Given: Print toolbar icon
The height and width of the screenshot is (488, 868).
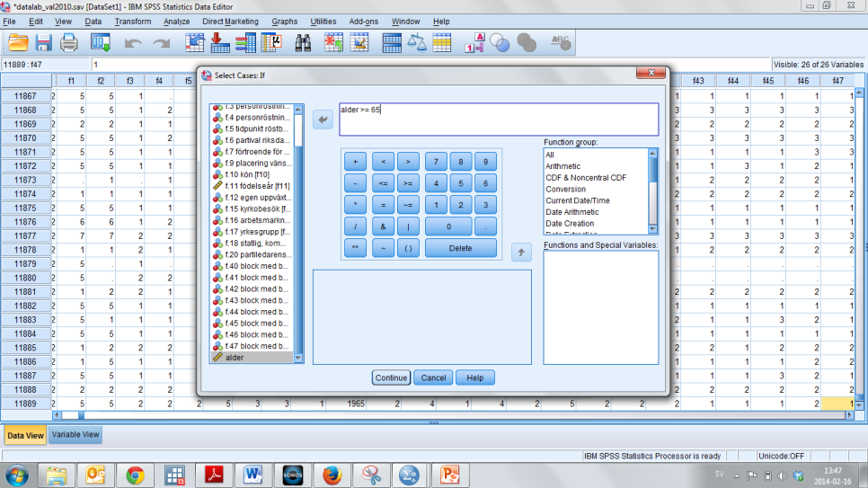Looking at the screenshot, I should (x=68, y=42).
